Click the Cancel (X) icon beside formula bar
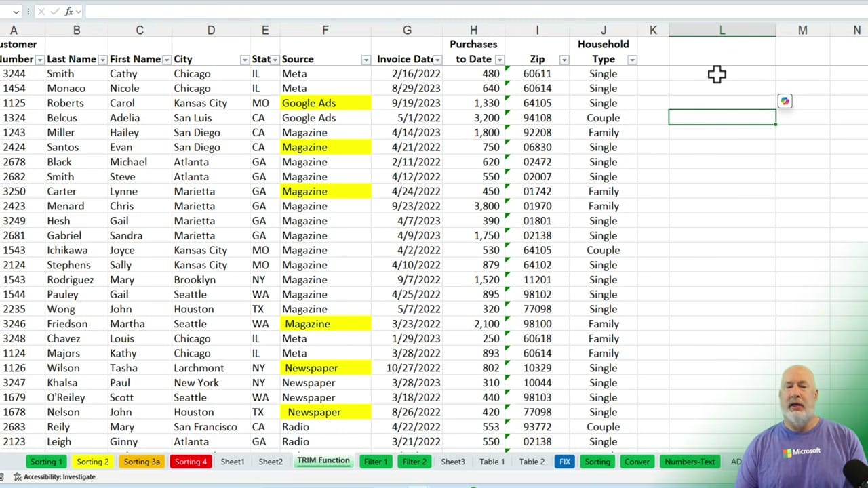 click(41, 12)
